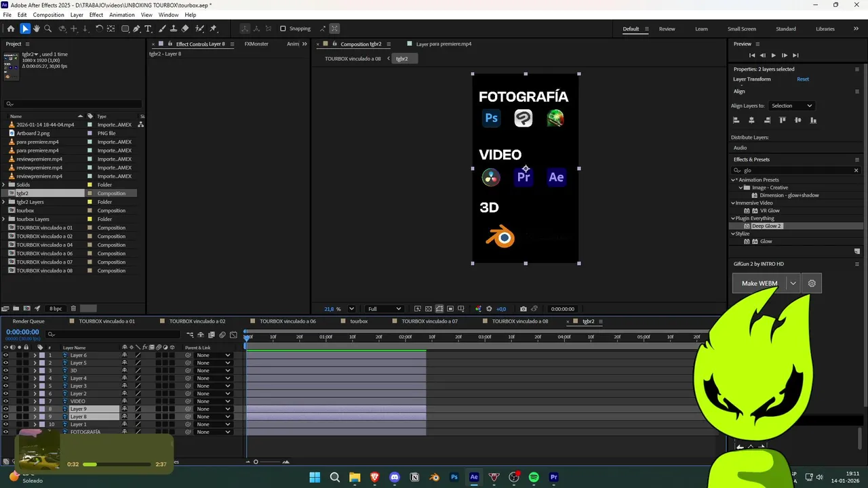Select the Clone Stamp tool

click(174, 28)
